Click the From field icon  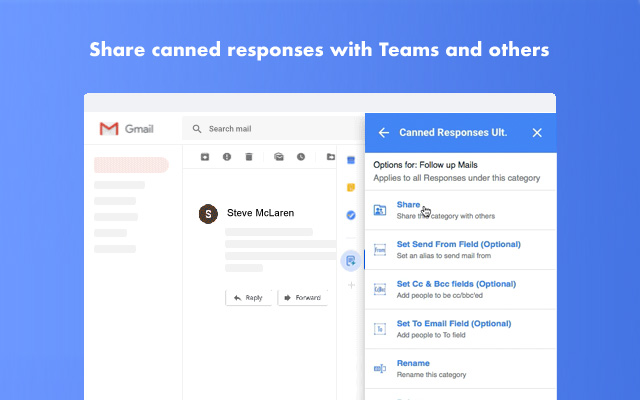380,250
